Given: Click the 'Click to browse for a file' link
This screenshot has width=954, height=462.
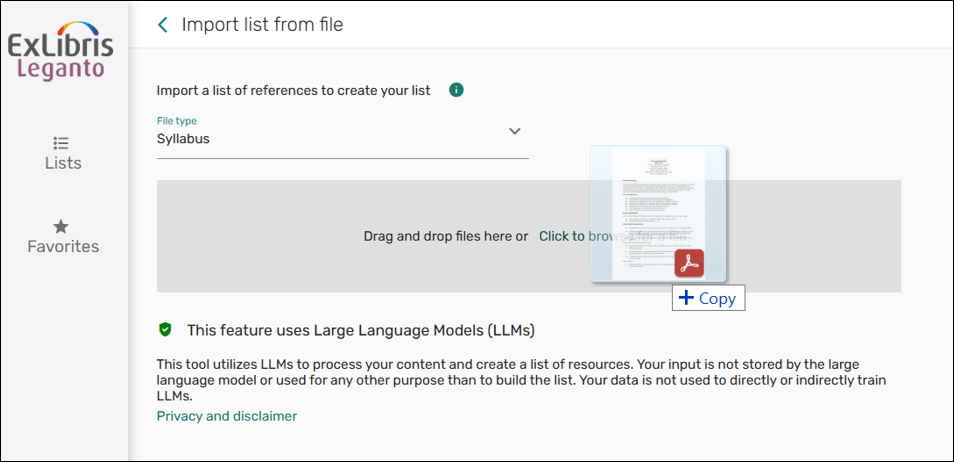Looking at the screenshot, I should click(613, 236).
